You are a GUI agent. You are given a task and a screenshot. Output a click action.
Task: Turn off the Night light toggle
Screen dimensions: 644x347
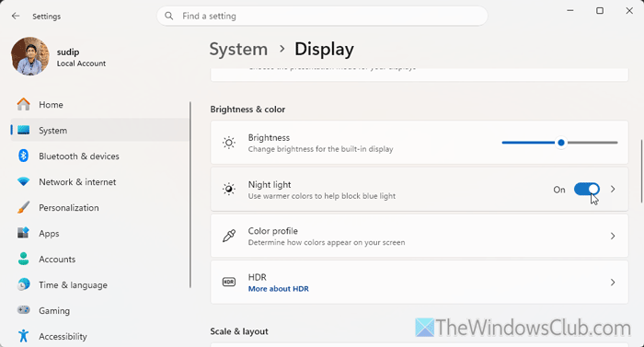587,189
